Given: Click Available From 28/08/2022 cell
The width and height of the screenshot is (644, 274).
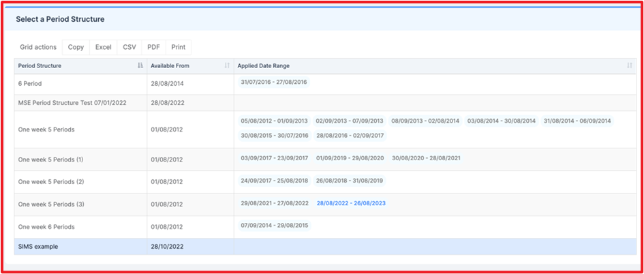Looking at the screenshot, I should (191, 103).
